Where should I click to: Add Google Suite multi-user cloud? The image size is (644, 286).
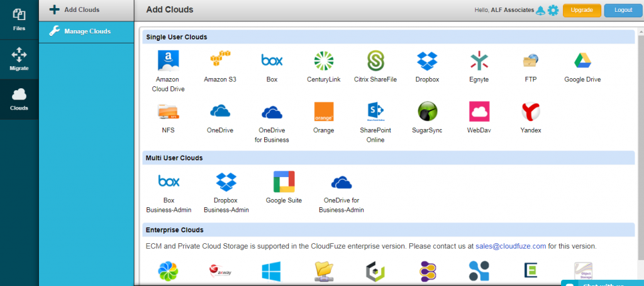coord(284,181)
